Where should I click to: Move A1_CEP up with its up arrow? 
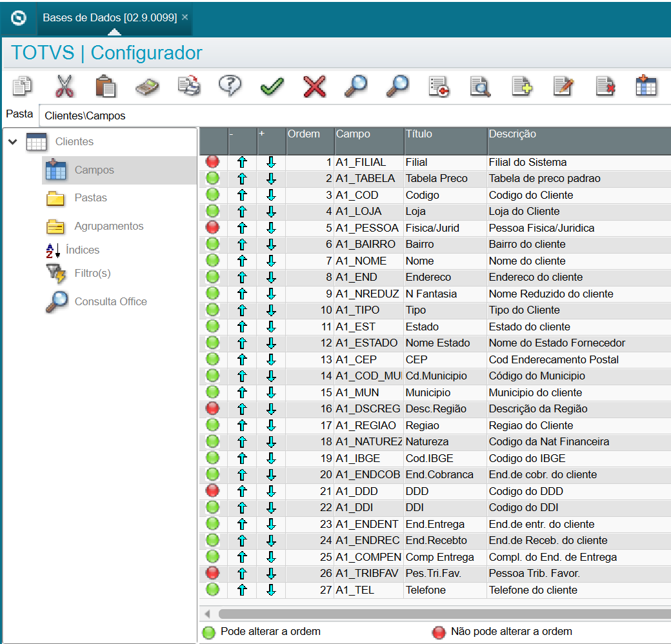[242, 359]
